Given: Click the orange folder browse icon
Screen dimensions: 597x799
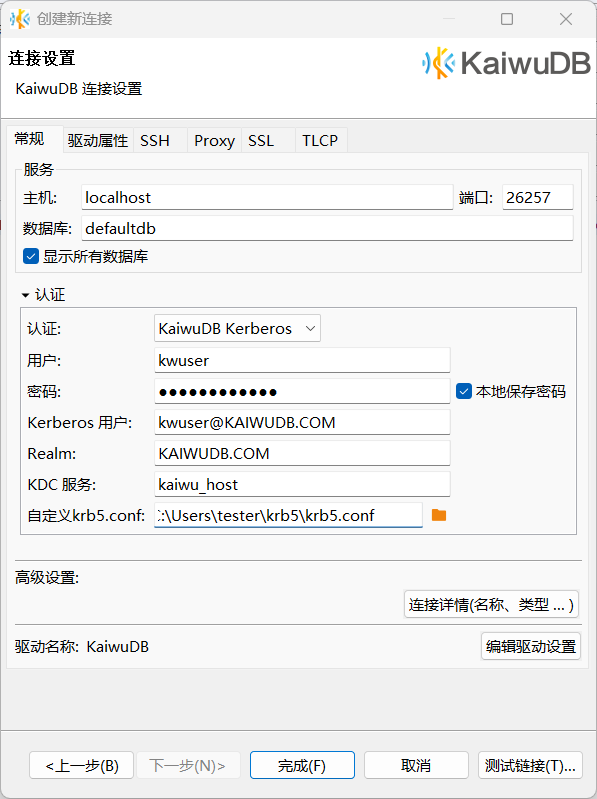Looking at the screenshot, I should (439, 515).
